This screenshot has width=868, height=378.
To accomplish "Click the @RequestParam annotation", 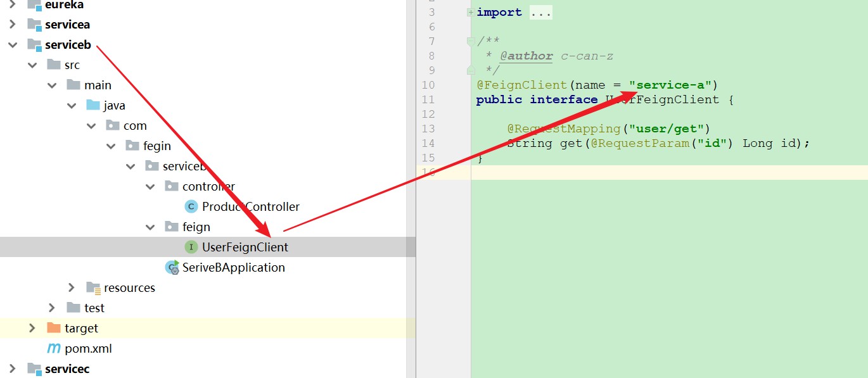I will click(640, 143).
